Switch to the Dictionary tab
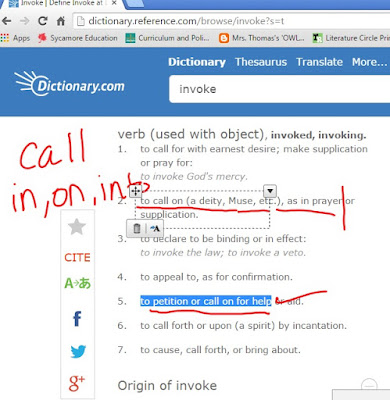The image size is (390, 400). pos(197,62)
